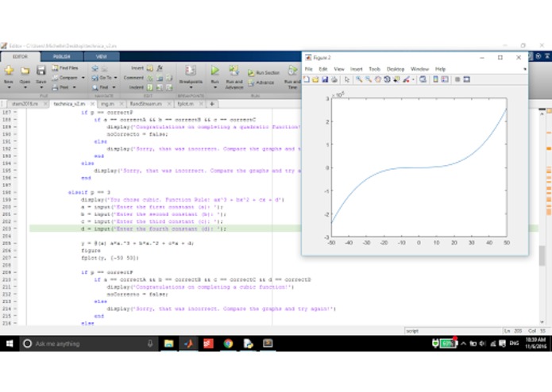The image size is (552, 392).
Task: Click the Run and Advance icon
Action: coord(234,71)
